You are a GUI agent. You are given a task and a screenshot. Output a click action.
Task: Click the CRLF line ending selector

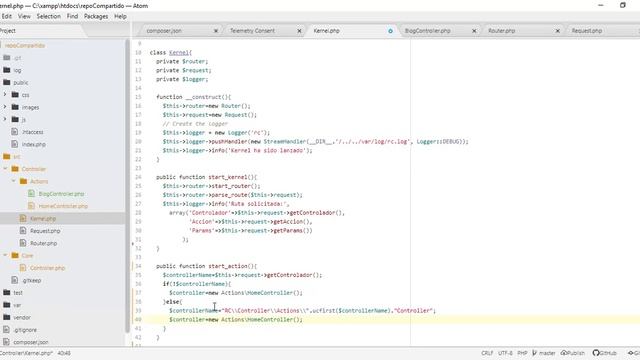(x=487, y=353)
